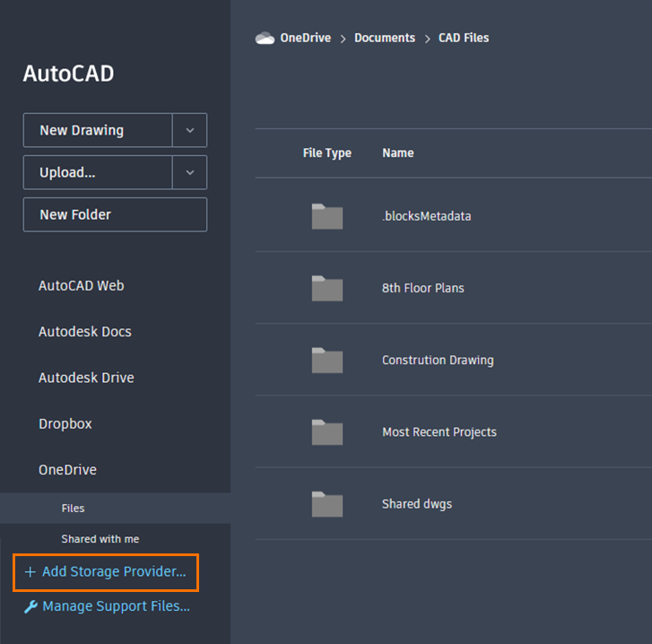Click the 8th Floor Plans folder icon

pyautogui.click(x=327, y=288)
